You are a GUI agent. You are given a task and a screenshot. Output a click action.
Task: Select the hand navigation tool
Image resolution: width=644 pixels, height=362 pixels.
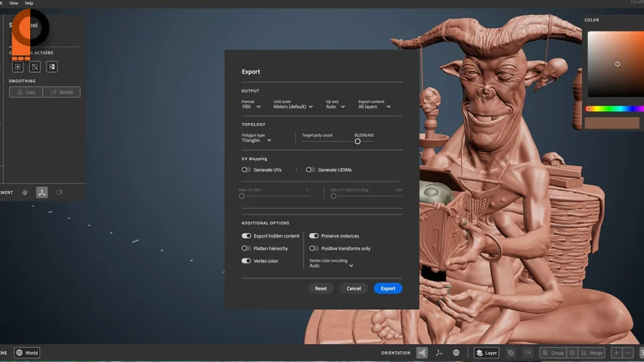coord(25,192)
